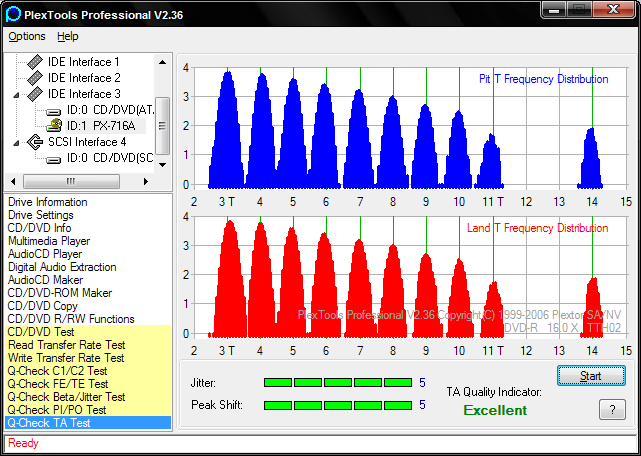
Task: Click the tree's vertical scrollbar thumb
Action: coord(162,126)
